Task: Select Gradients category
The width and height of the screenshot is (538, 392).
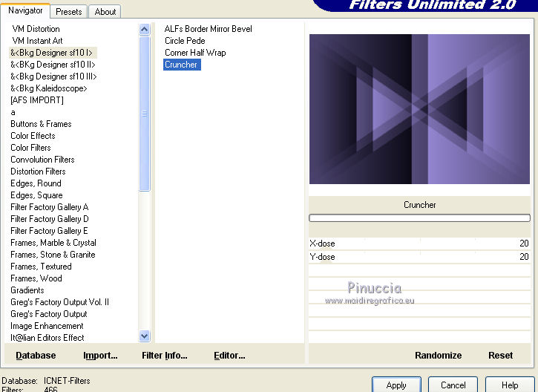Action: [27, 290]
